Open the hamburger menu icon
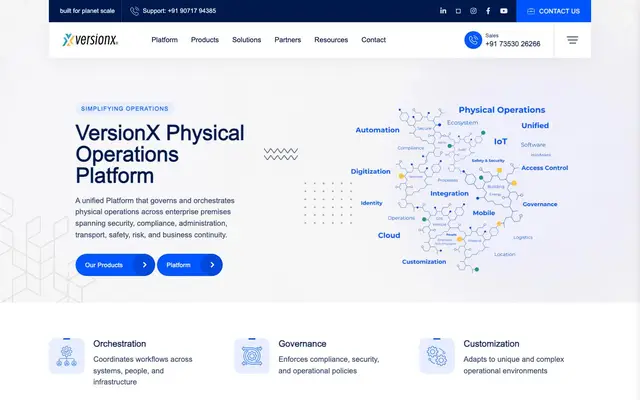Screen dimensions: 640x400 (572, 40)
